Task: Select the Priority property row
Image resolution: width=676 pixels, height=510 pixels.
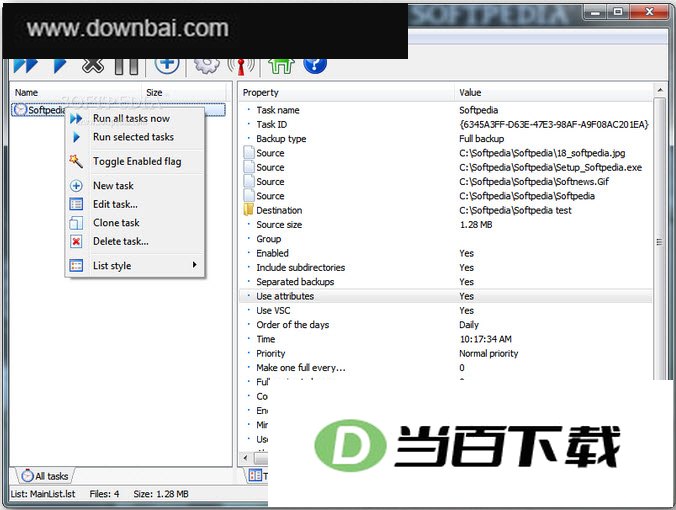Action: 445,353
